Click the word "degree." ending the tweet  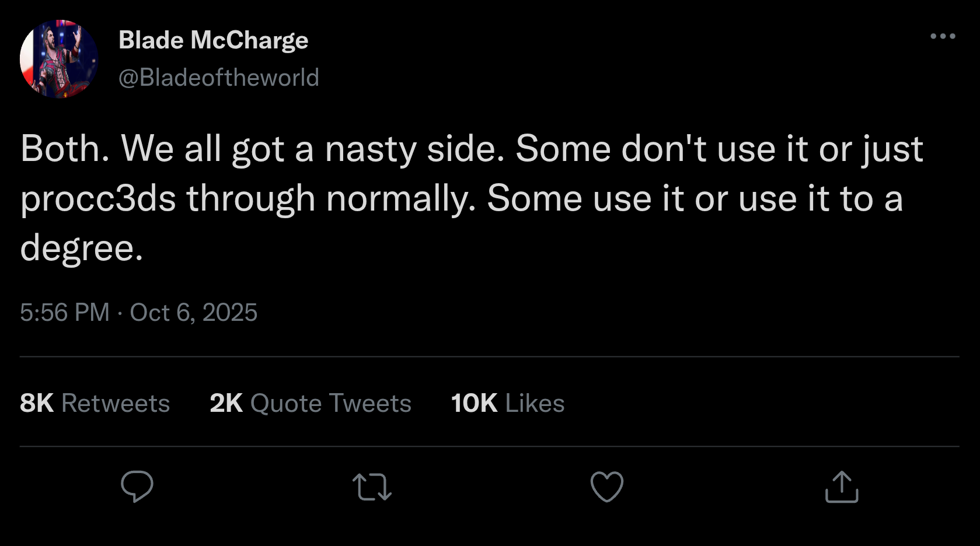[82, 249]
